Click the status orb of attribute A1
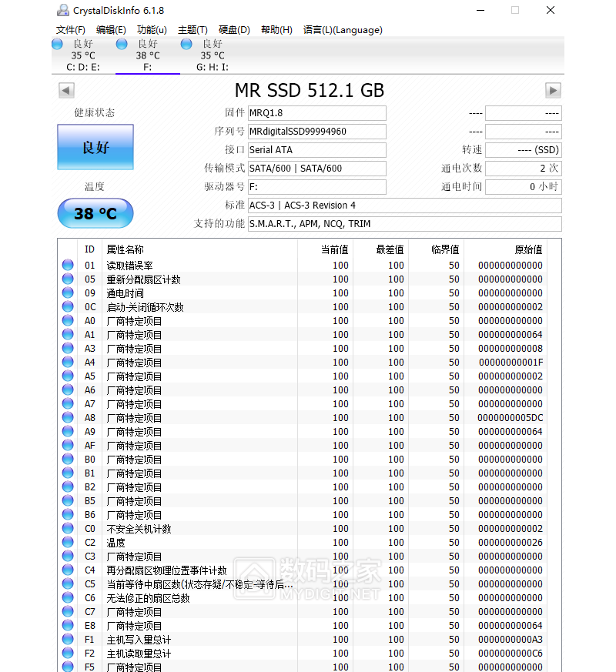Screen dimensions: 616x672 pos(68,334)
